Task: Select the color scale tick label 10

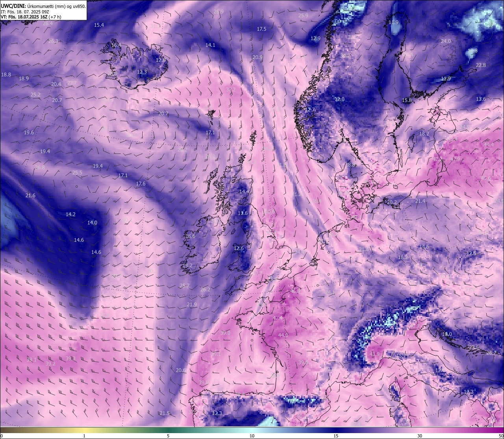Action: [x=252, y=436]
